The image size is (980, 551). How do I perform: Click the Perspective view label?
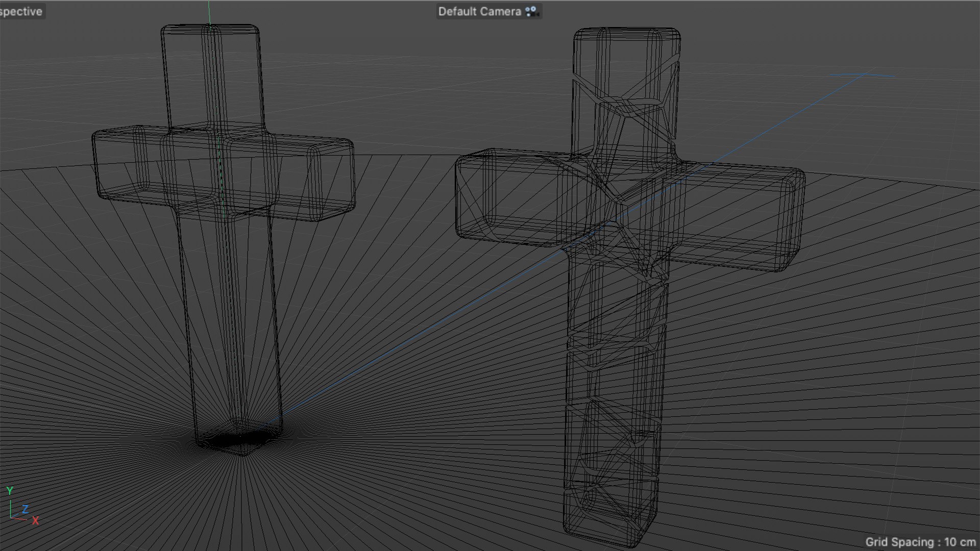pyautogui.click(x=21, y=11)
